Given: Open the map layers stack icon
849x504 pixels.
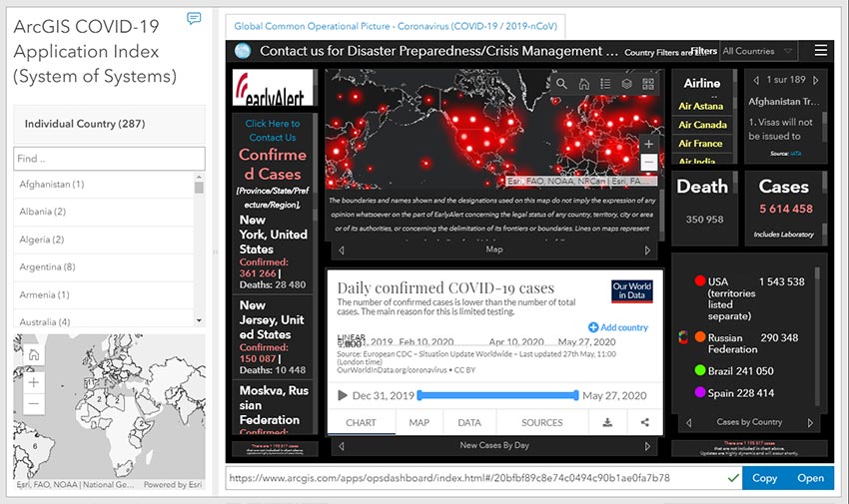Looking at the screenshot, I should click(x=627, y=84).
